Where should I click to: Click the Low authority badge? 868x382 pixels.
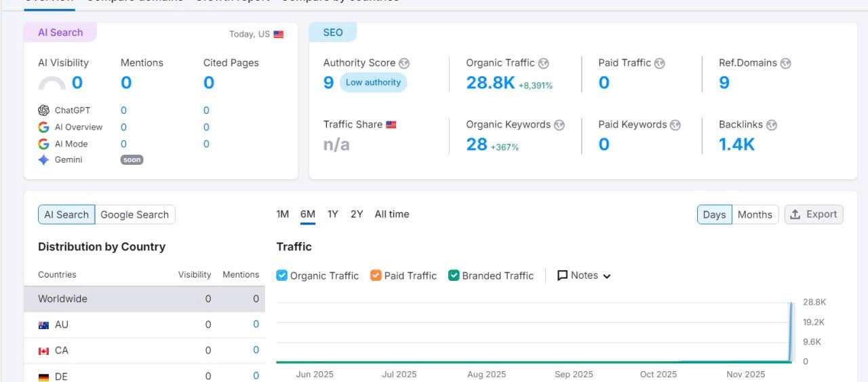tap(373, 83)
